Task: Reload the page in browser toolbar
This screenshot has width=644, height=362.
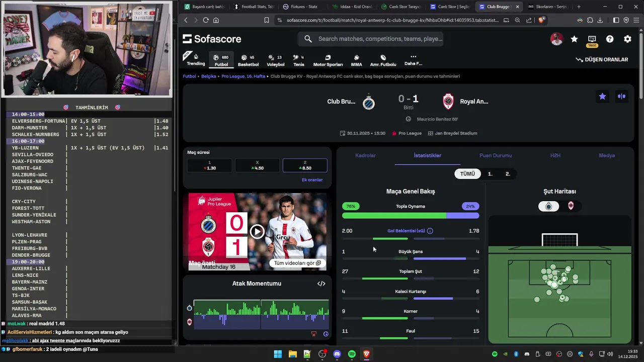Action: point(205,20)
